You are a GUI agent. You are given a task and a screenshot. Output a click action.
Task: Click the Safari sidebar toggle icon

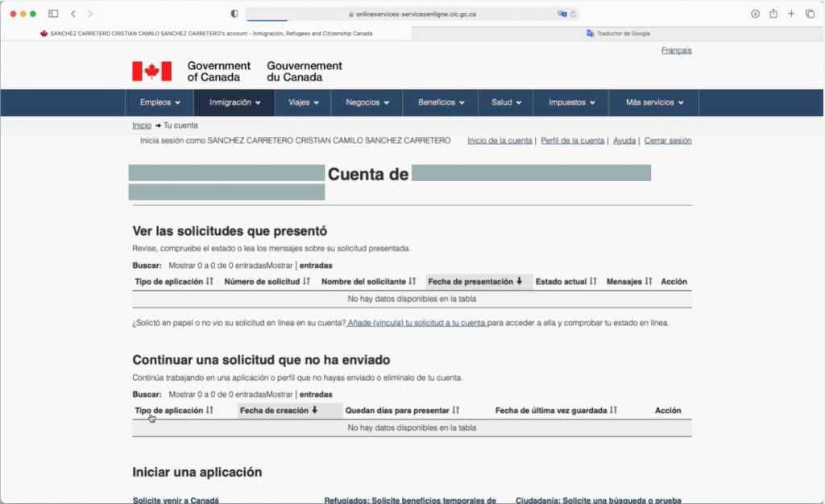(53, 14)
